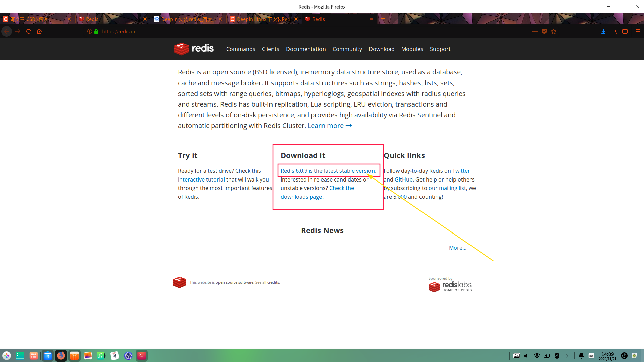Open the Documentation page
This screenshot has height=362, width=644.
tap(306, 49)
